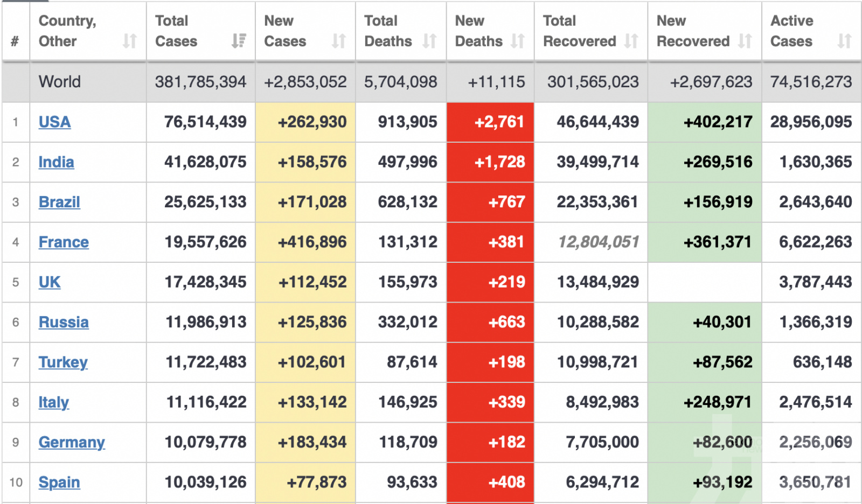Select Spain total cases 10,039,126

205,482
